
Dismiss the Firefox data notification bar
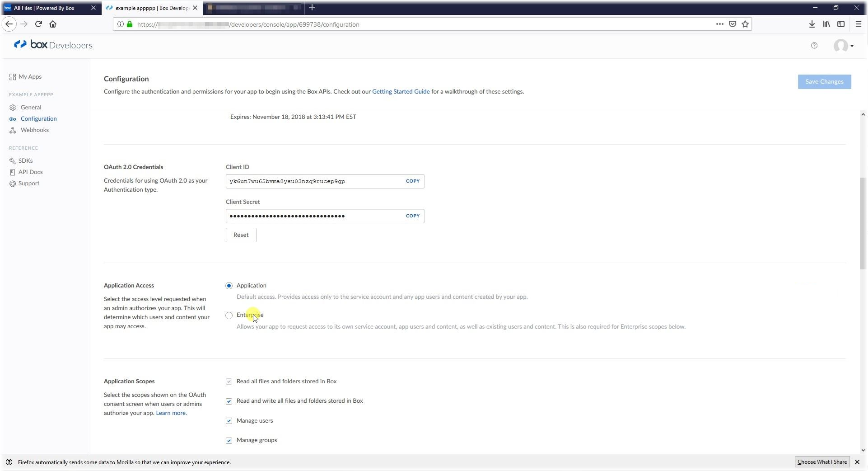pos(857,462)
